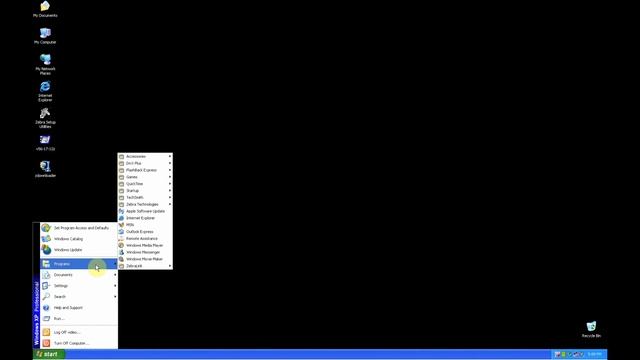This screenshot has height=360, width=640.
Task: Click Turn Off Computer... button
Action: pos(79,343)
